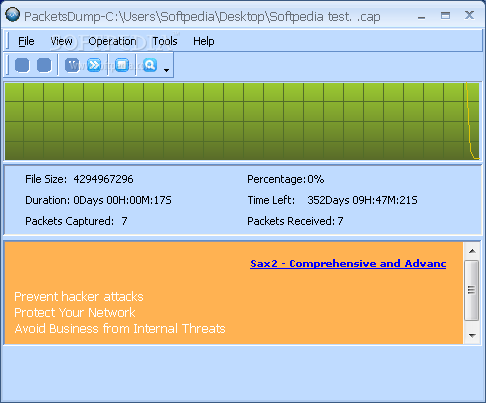
Task: Click the magnifying glass search toolbar icon
Action: (x=150, y=65)
